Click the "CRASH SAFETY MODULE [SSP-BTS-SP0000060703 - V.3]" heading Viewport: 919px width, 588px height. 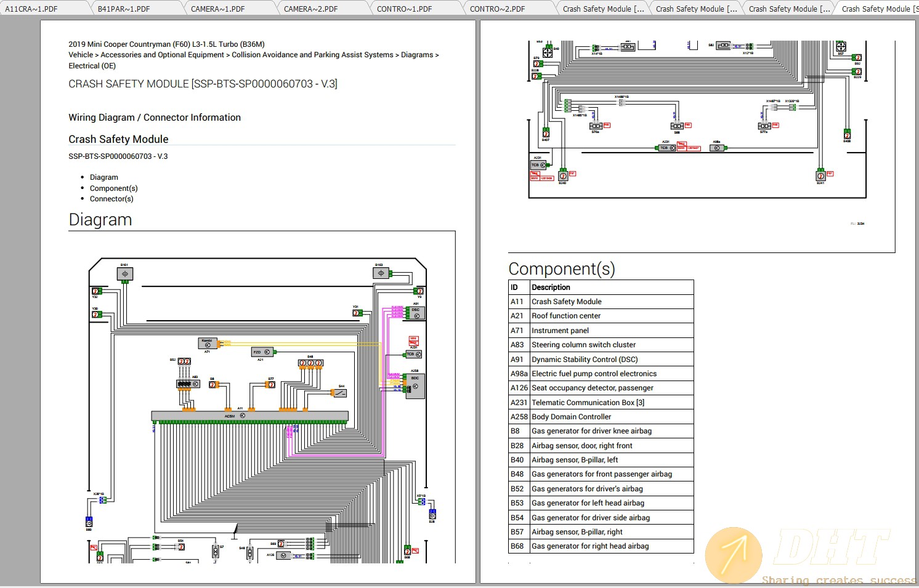pos(203,84)
